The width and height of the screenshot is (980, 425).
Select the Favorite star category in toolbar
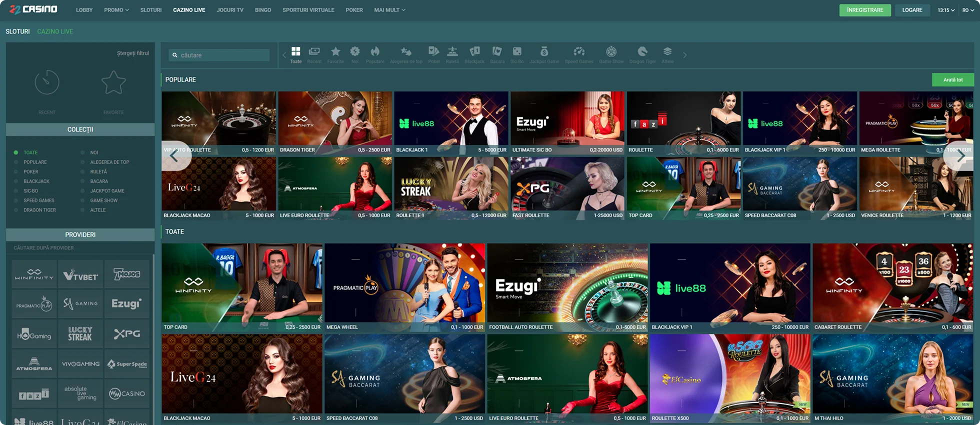(335, 55)
